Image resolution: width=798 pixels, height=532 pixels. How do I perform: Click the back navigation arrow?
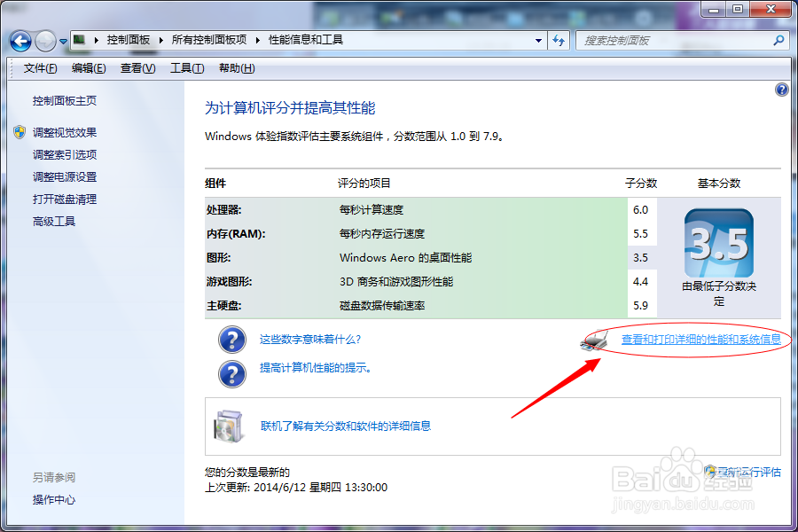click(x=20, y=40)
